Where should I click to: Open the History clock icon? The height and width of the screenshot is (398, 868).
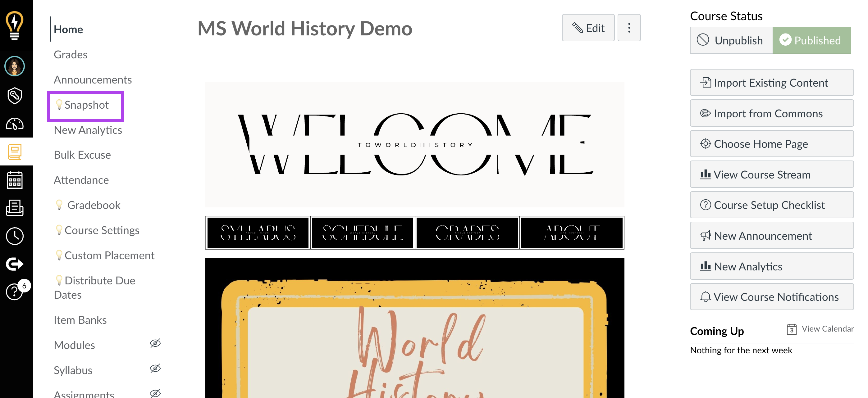(15, 236)
